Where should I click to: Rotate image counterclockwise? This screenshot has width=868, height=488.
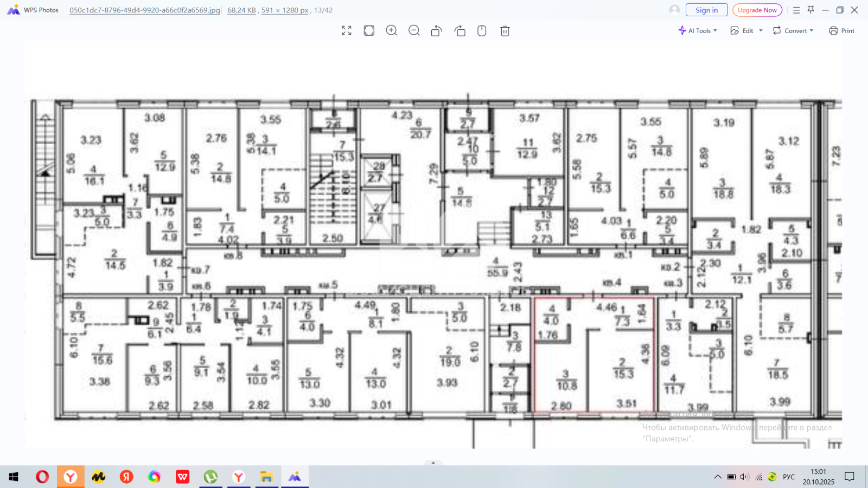[x=437, y=31]
